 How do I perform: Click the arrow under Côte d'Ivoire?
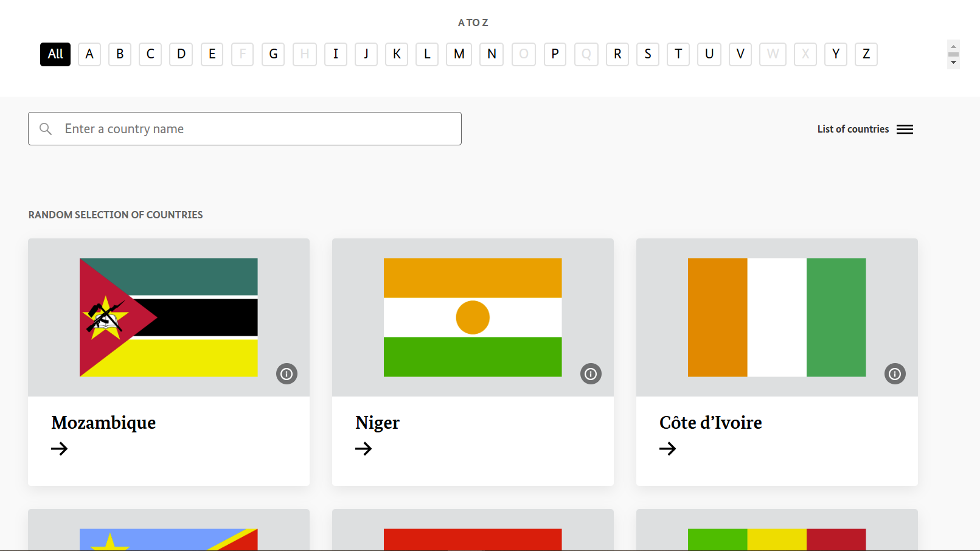click(x=668, y=449)
